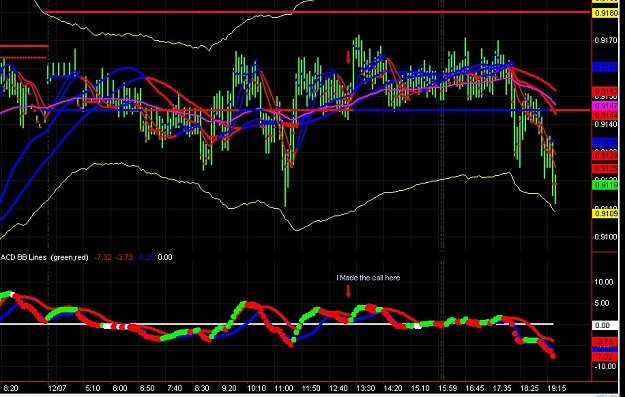Select the 9:20 time label
Image resolution: width=625 pixels, height=397 pixels.
click(229, 388)
